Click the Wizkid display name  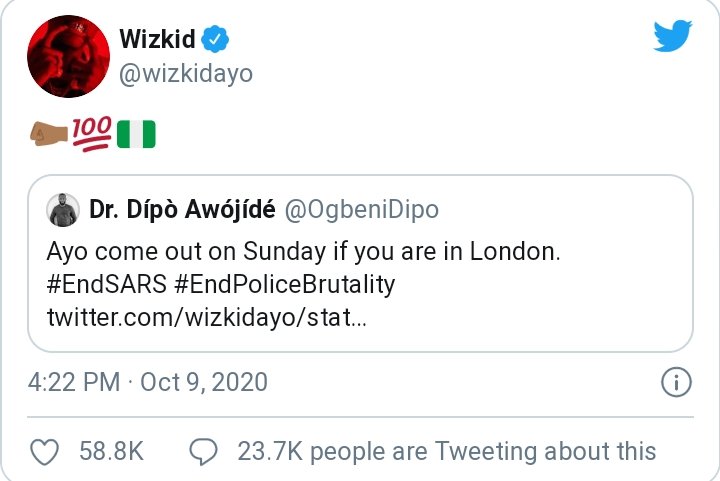(x=157, y=40)
